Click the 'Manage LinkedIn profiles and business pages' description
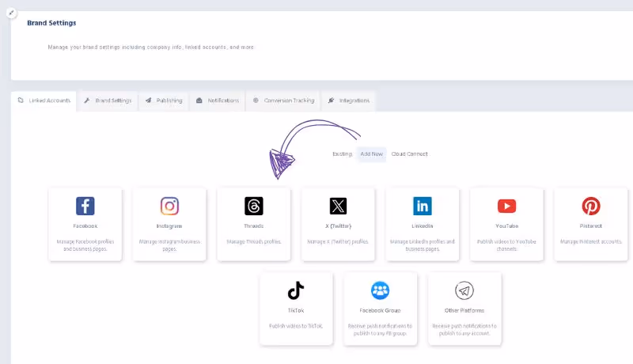 [x=423, y=245]
